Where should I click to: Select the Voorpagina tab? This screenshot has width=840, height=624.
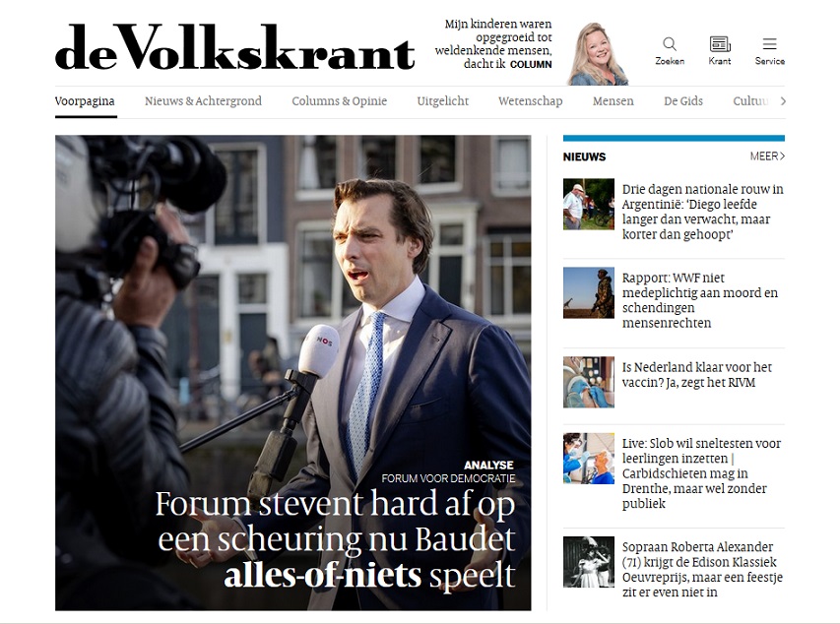click(85, 101)
